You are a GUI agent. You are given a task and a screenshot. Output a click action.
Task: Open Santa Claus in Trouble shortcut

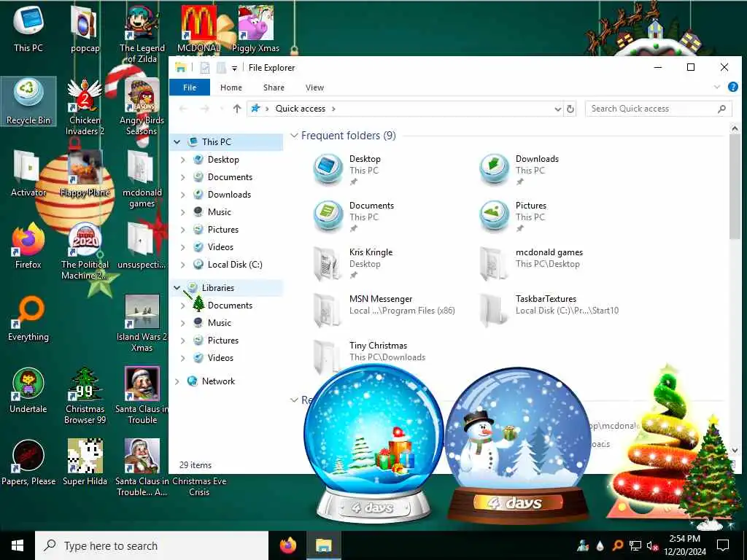142,396
